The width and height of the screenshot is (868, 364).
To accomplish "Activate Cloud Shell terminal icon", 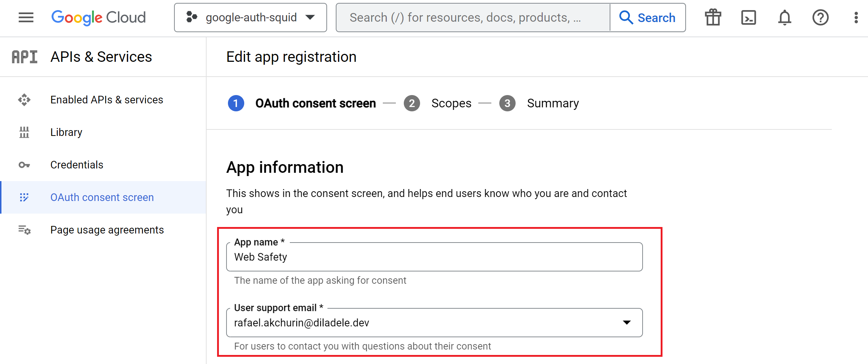I will pyautogui.click(x=749, y=17).
